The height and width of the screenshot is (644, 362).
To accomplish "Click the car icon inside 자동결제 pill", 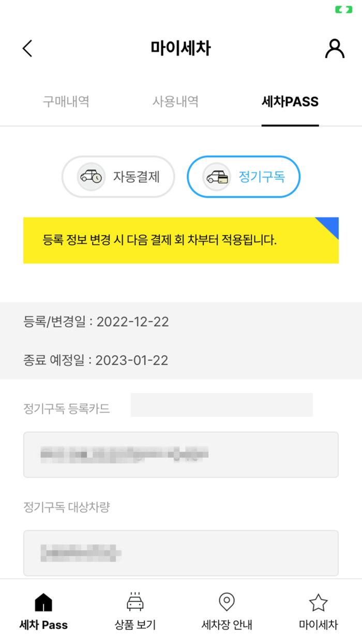I will click(92, 177).
